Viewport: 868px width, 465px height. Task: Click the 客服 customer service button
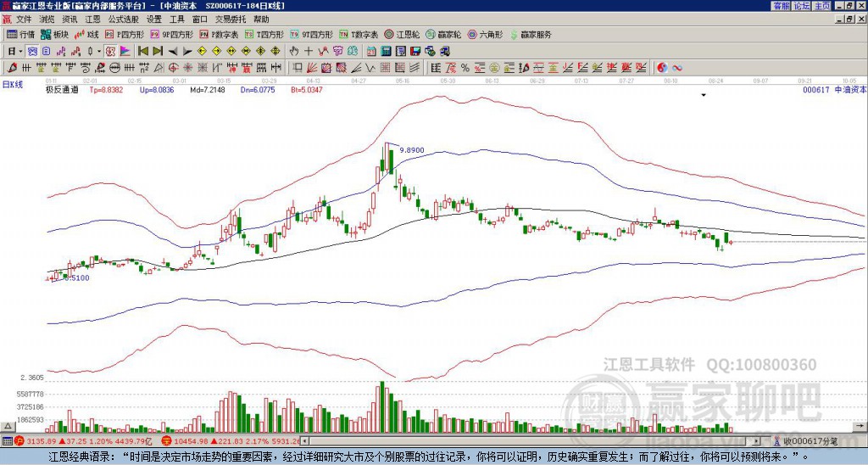point(782,6)
